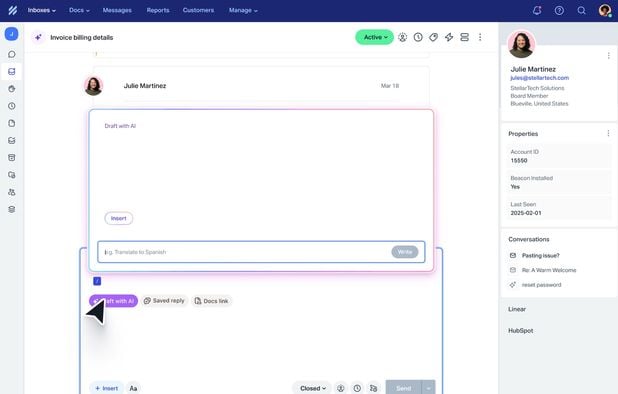Select Last Seen date 2025-02-01

[526, 213]
